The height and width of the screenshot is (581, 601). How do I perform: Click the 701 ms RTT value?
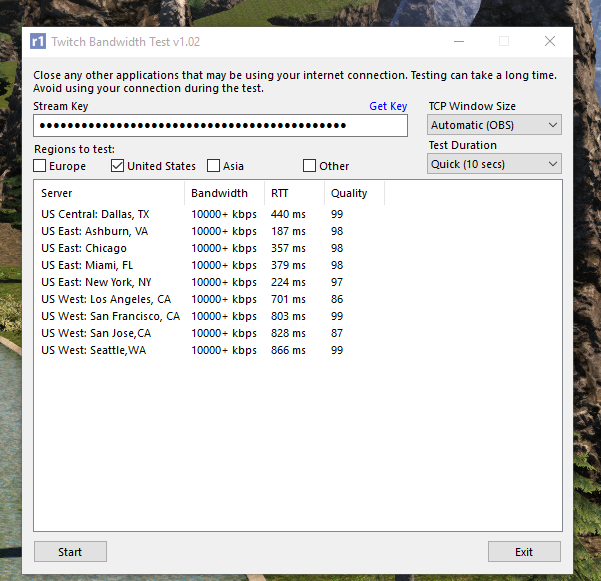288,299
